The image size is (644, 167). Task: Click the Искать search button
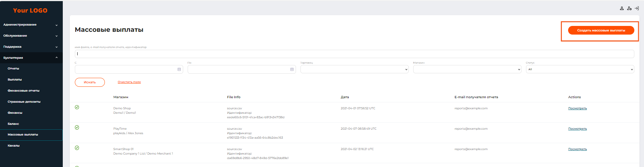click(x=90, y=82)
